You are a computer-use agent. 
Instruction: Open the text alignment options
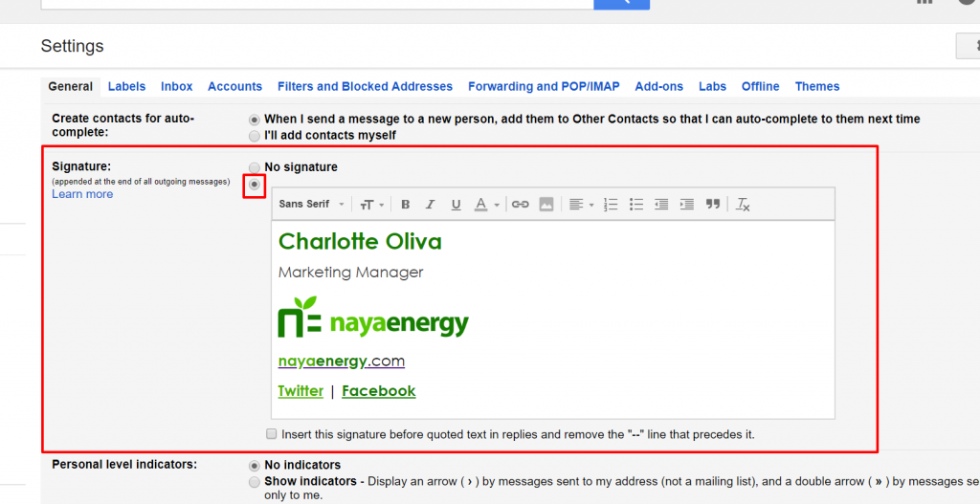575,205
